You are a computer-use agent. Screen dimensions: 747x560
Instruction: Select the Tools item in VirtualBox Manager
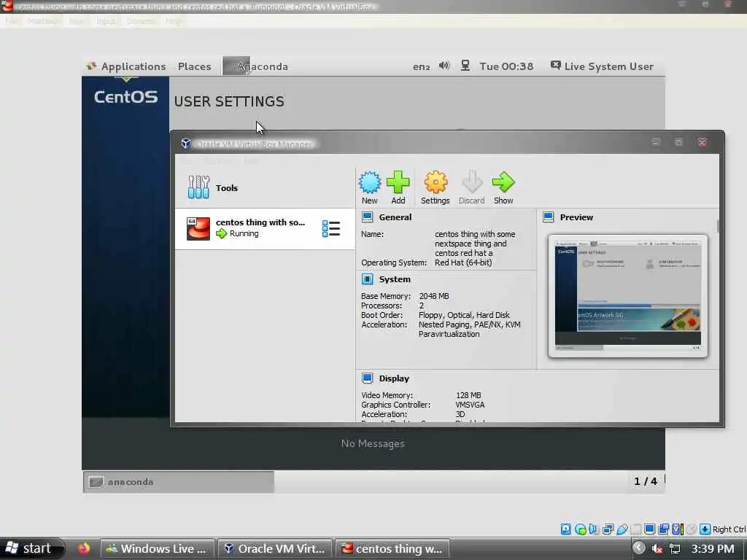tap(265, 187)
